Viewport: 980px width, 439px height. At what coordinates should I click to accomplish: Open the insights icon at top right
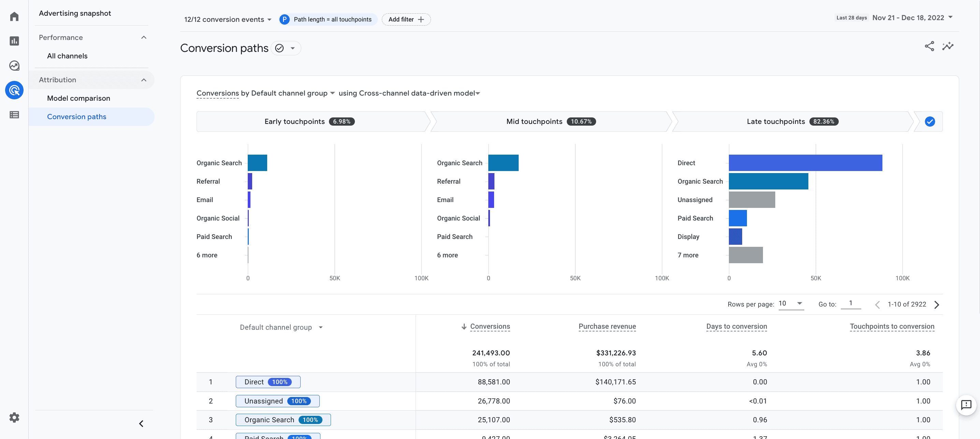948,46
